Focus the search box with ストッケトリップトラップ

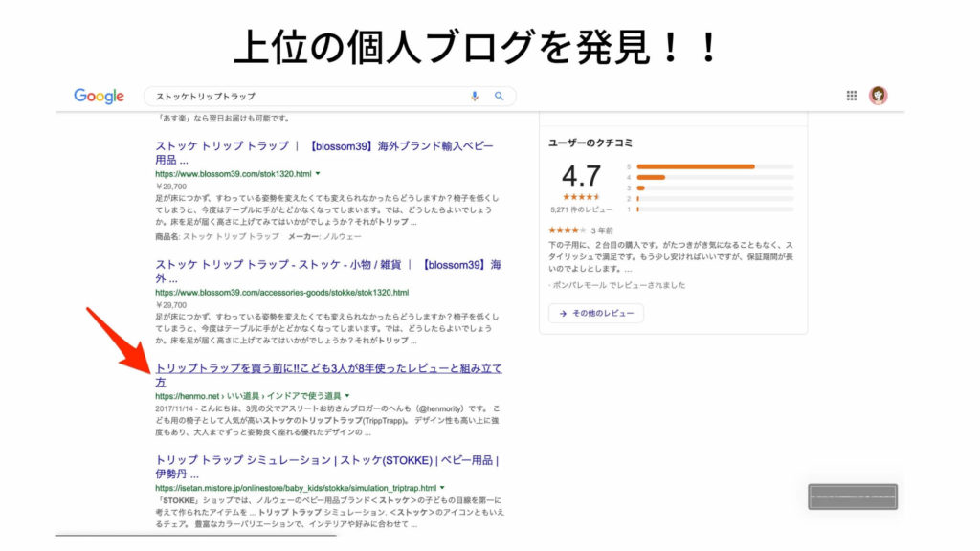tap(306, 97)
